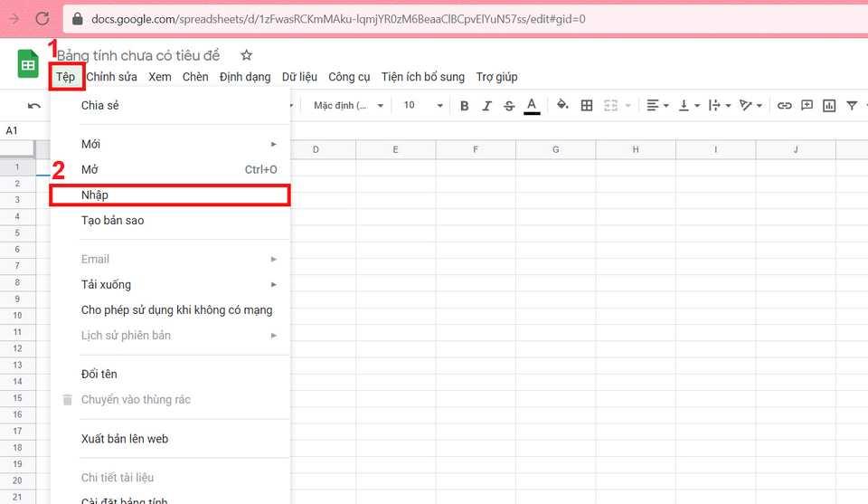This screenshot has width=868, height=504.
Task: Click the filter funnel icon
Action: tap(851, 106)
